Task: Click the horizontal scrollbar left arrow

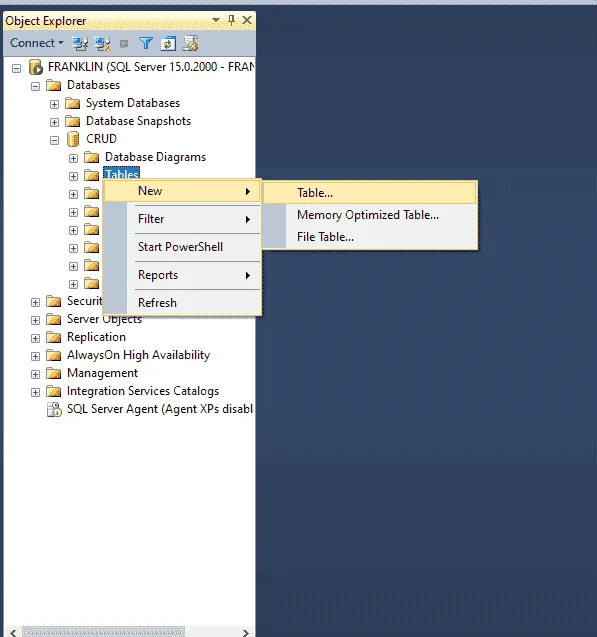Action: (x=13, y=632)
